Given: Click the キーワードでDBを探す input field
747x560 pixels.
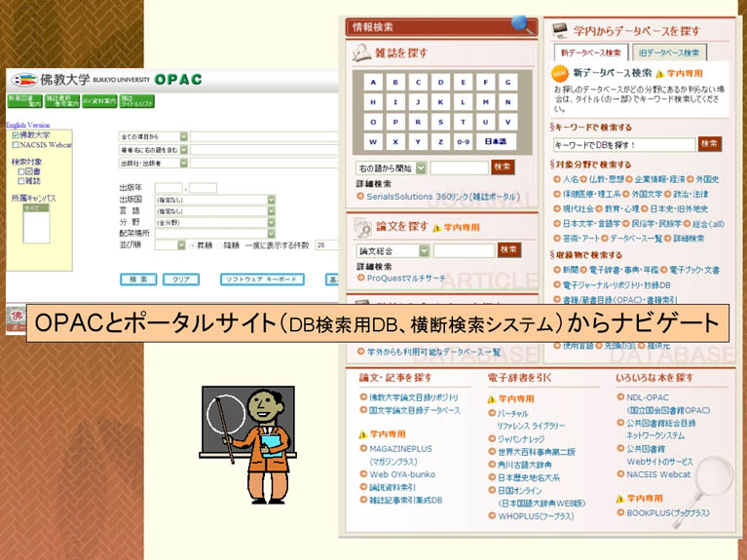Looking at the screenshot, I should [624, 145].
